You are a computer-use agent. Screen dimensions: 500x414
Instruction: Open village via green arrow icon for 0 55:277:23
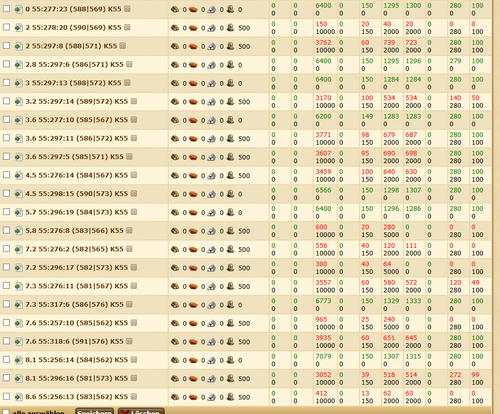click(x=18, y=9)
